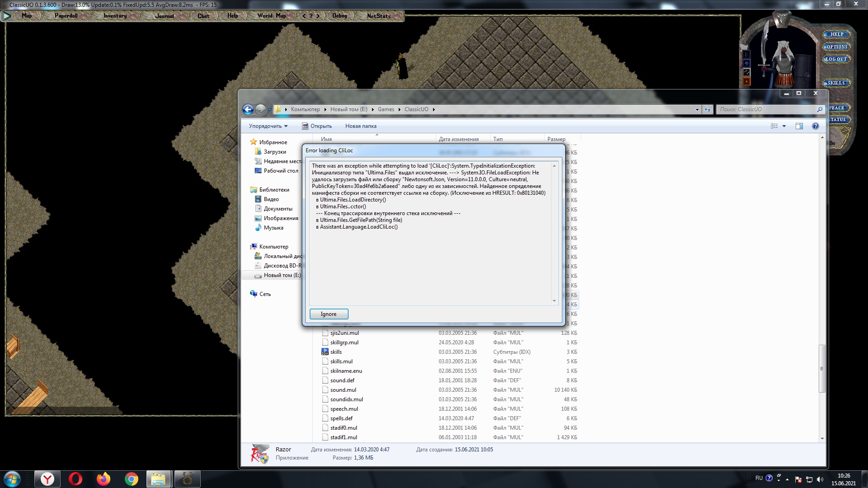868x488 pixels.
Task: Open the SKILLS button on the paperdoll
Action: tap(836, 83)
